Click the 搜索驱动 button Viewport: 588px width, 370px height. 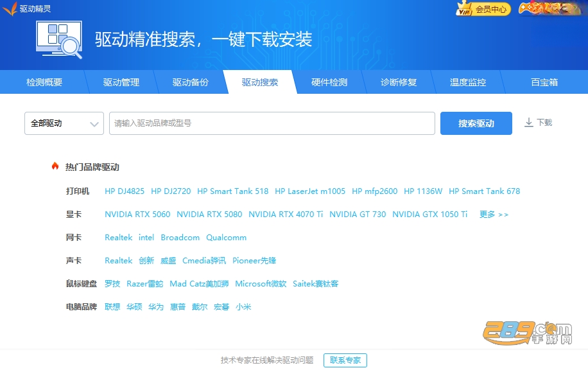476,123
